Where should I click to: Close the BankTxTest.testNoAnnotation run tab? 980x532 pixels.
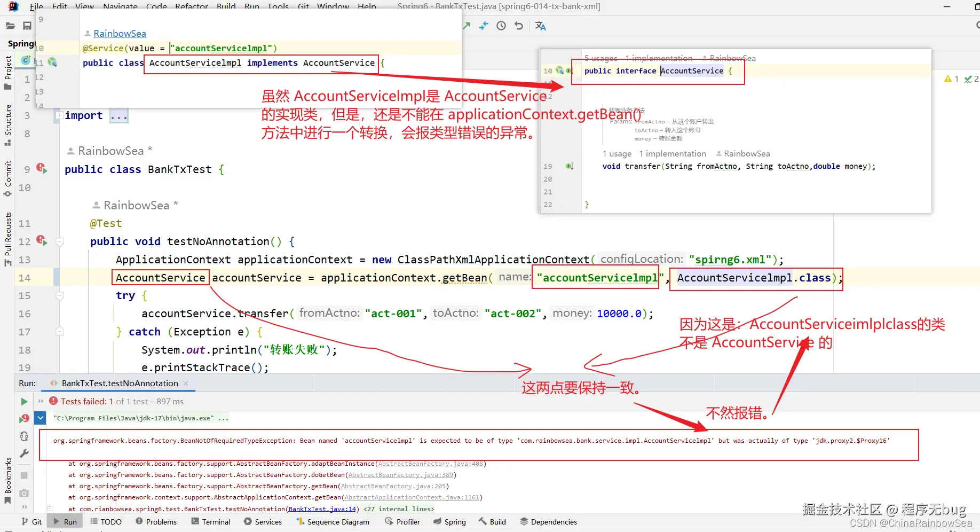pos(186,384)
